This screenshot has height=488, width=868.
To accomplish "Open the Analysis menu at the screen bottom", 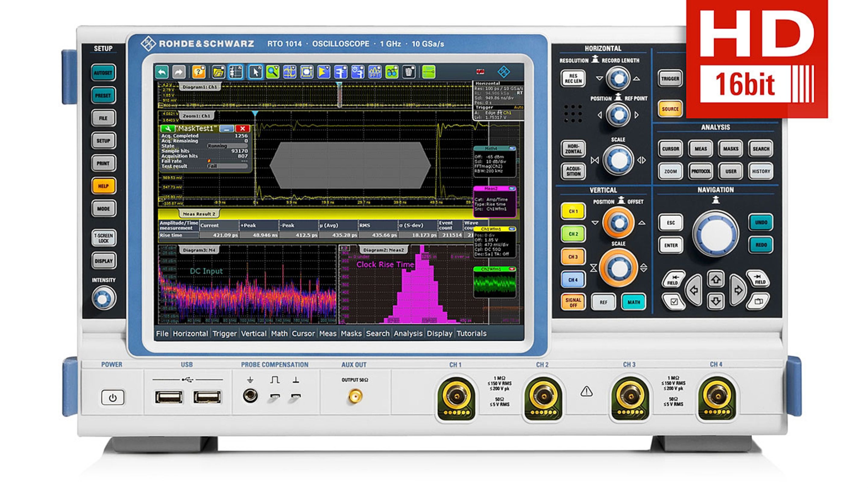I will [x=409, y=333].
